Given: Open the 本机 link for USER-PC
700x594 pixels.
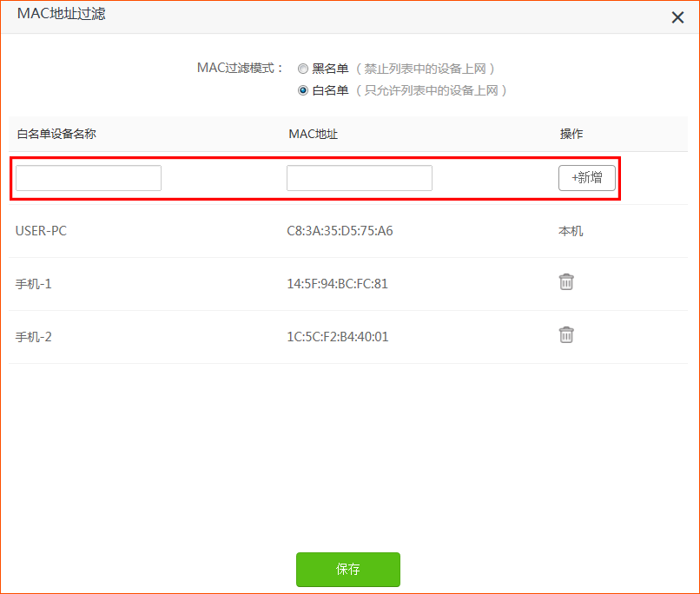Looking at the screenshot, I should tap(570, 230).
